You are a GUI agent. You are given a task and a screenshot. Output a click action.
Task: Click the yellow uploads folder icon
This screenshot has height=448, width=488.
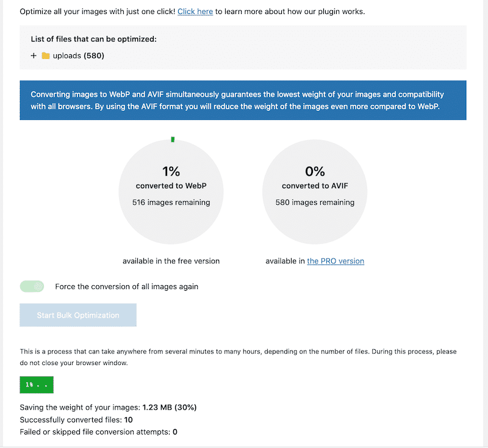coord(46,55)
